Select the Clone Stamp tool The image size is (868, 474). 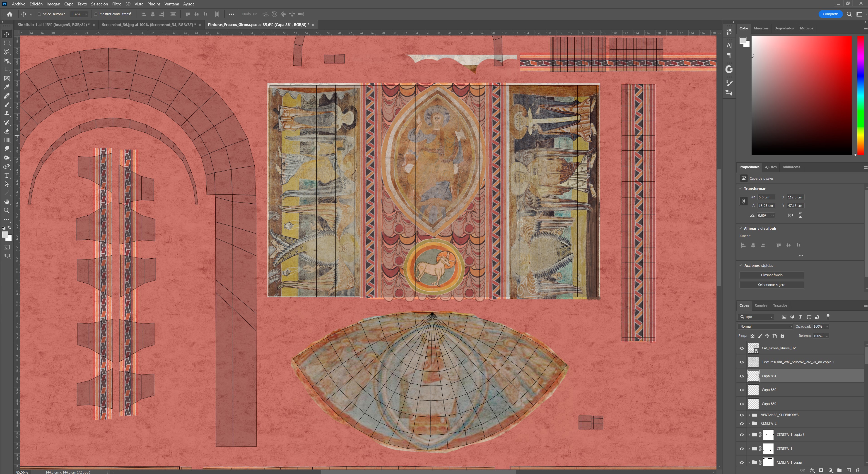click(7, 113)
